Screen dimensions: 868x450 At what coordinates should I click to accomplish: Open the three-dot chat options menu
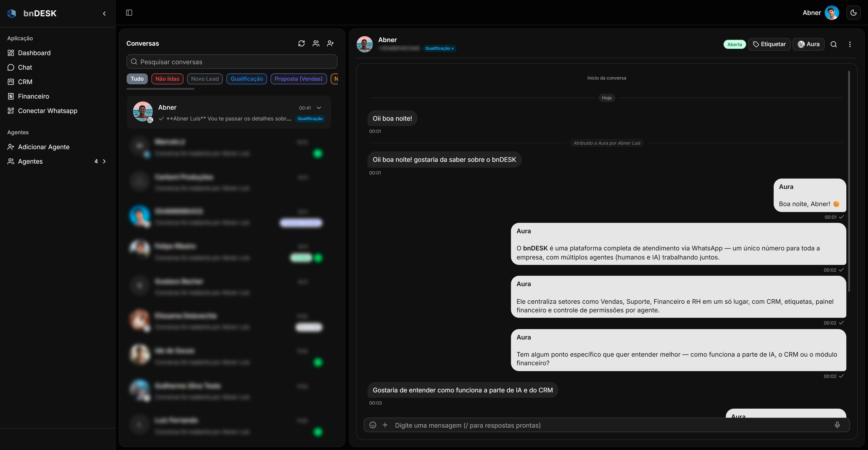[x=850, y=44]
